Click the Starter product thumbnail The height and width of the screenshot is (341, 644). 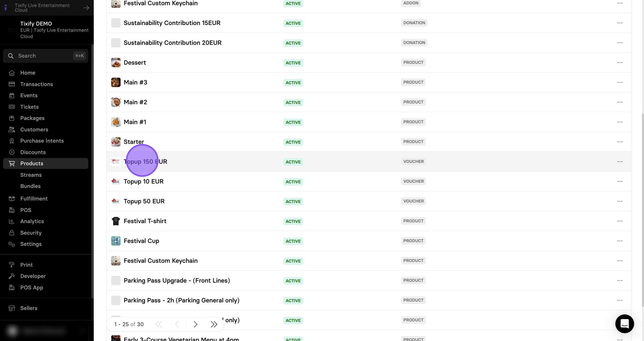click(116, 142)
